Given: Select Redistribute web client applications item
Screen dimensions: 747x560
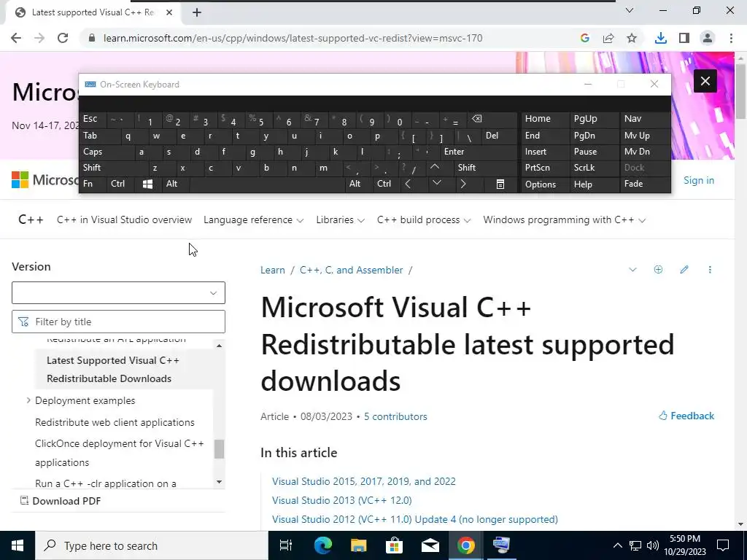Looking at the screenshot, I should [x=115, y=422].
